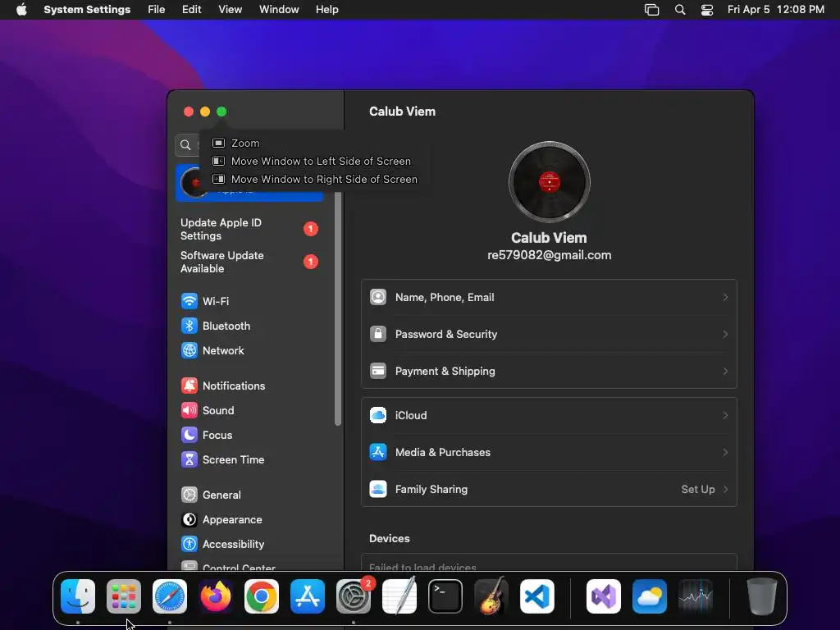
Task: Open the Edit menu
Action: click(191, 10)
